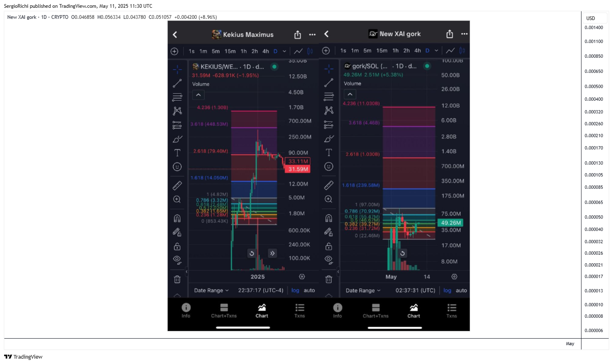Select crosshair cursor tool in Kekius chart
Viewport: 613px width, 364px height.
click(177, 69)
